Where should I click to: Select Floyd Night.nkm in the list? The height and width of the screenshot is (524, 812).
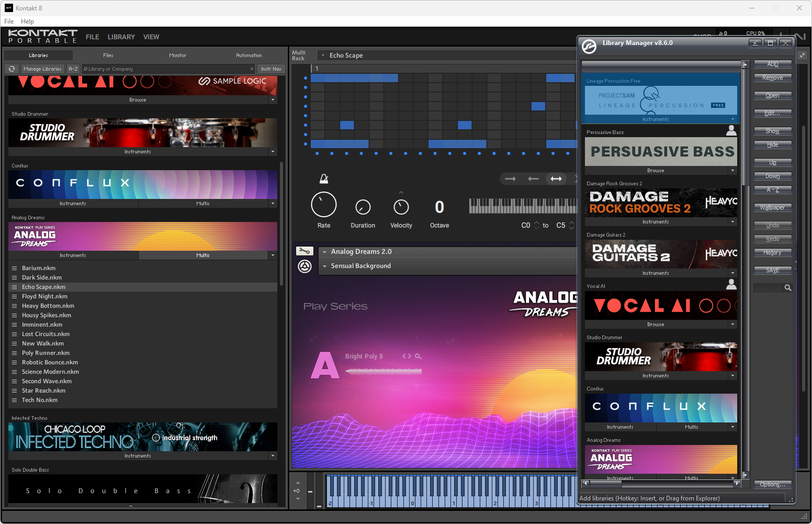(143, 296)
